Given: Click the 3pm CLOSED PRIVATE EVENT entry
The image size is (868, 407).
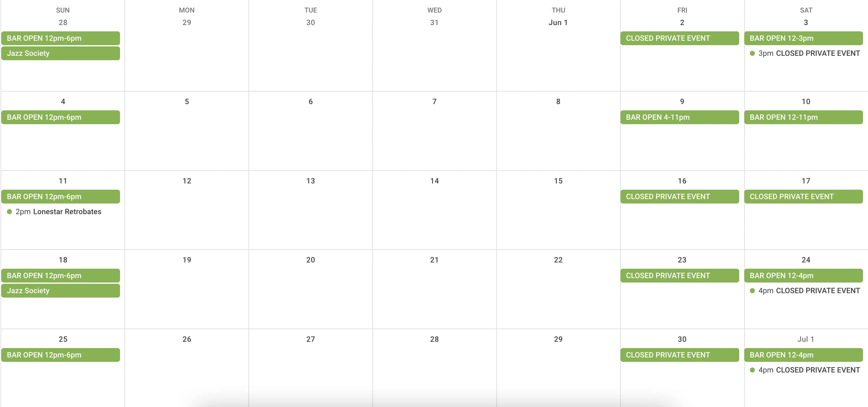Looking at the screenshot, I should tap(805, 53).
